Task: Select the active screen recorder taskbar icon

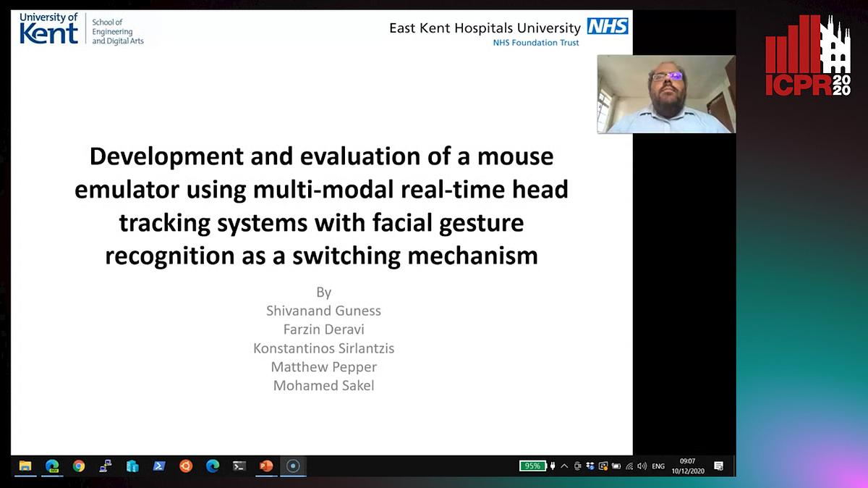Action: [292, 467]
